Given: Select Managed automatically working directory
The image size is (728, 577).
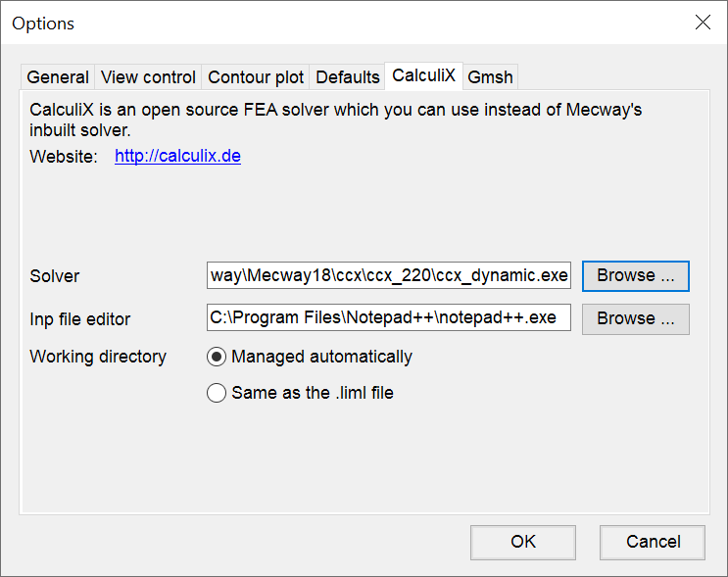Looking at the screenshot, I should pos(310,357).
